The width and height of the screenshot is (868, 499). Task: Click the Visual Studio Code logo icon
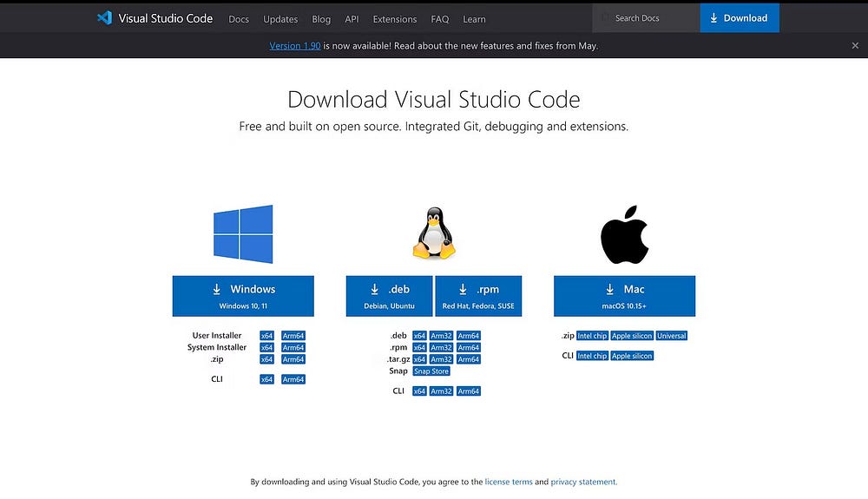coord(105,17)
